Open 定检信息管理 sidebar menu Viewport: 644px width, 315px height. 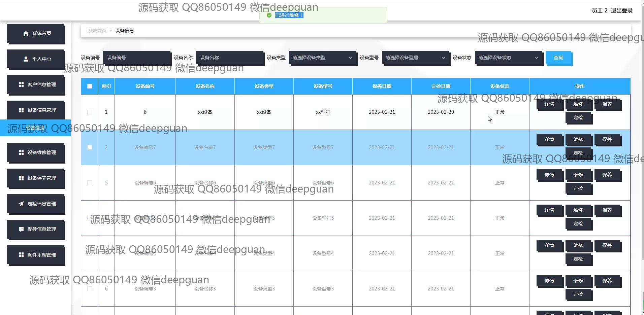point(36,204)
